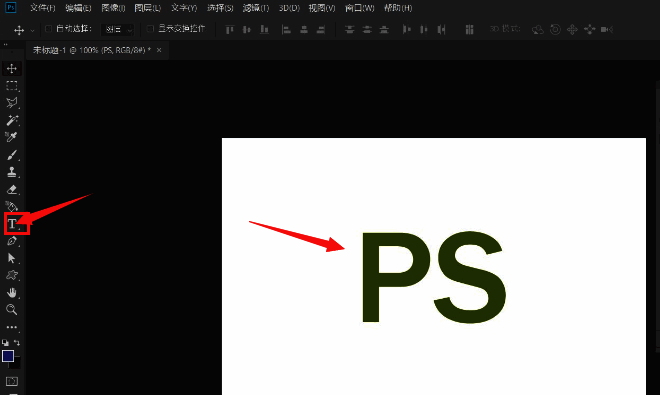Click align top edges icon
Screen dimensions: 660x395
point(229,29)
